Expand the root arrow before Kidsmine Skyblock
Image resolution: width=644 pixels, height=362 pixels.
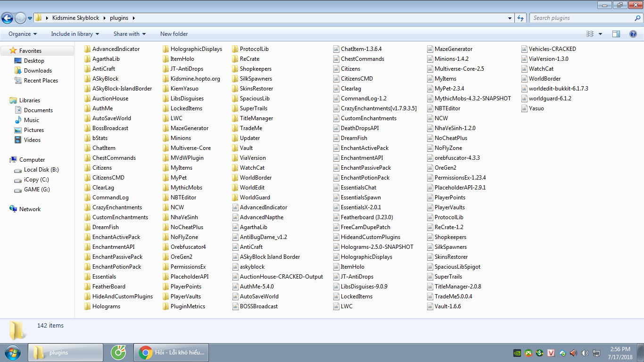point(47,18)
